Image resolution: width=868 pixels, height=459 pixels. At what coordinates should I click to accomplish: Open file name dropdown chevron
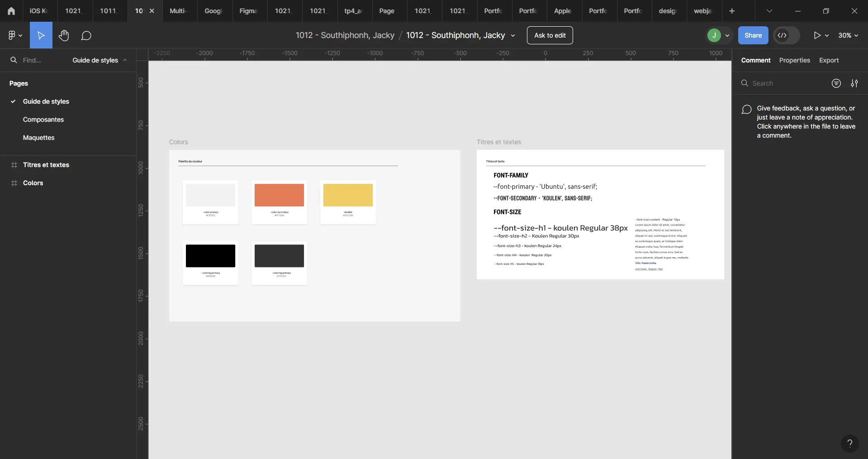[513, 35]
